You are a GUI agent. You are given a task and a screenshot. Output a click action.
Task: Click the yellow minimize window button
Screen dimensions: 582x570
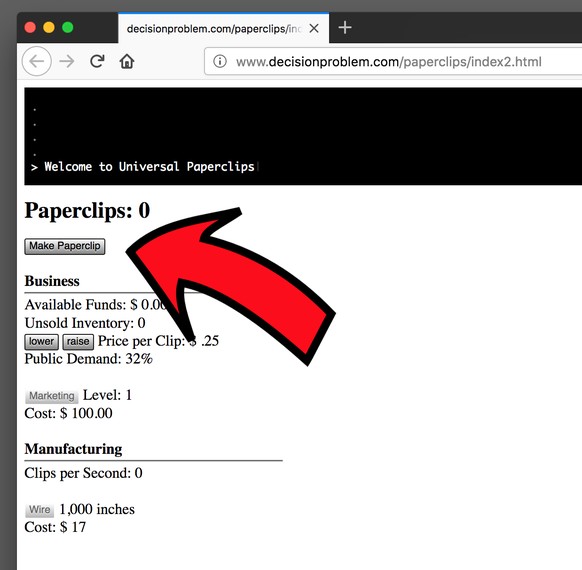pos(49,27)
